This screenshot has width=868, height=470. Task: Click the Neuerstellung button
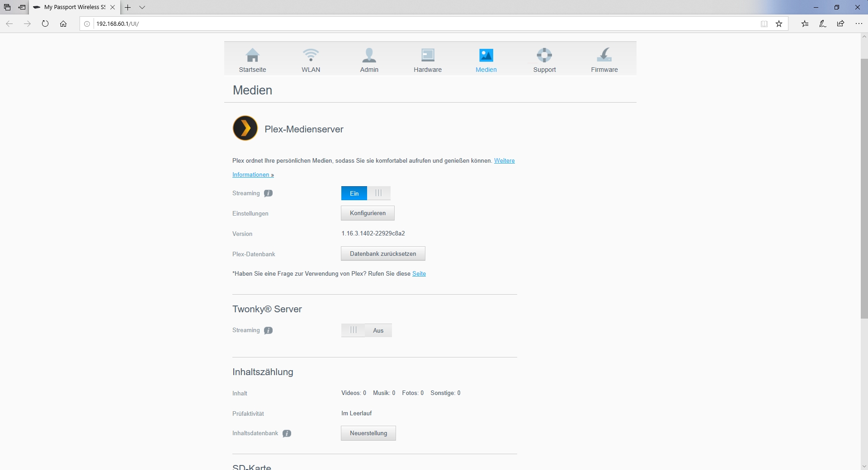coord(368,433)
